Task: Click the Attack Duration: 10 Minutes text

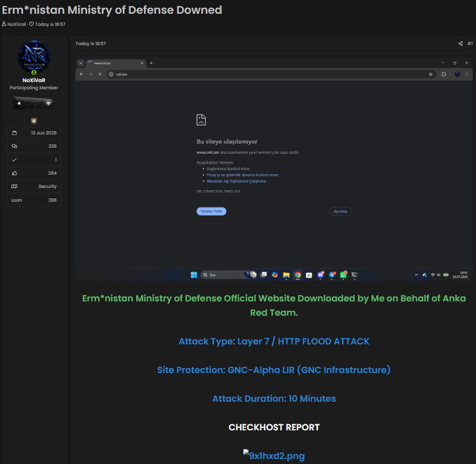Action: [274, 398]
